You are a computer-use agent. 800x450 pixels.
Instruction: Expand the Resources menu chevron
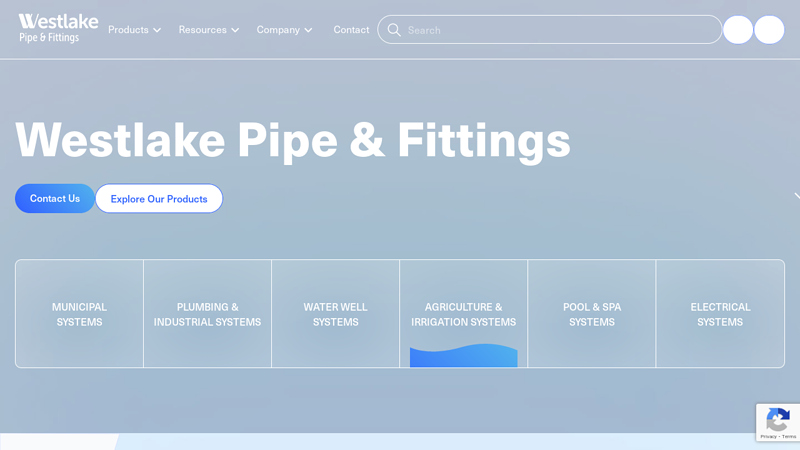pyautogui.click(x=235, y=30)
